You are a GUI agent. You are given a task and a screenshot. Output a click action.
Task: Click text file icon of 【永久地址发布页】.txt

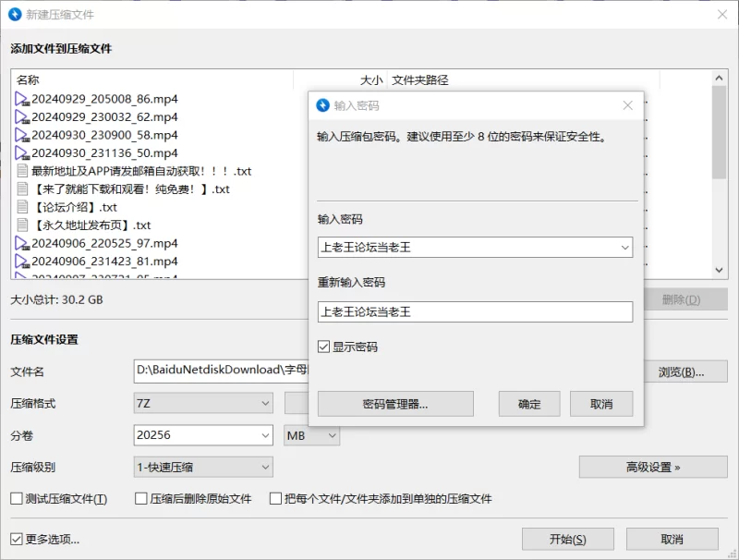pyautogui.click(x=22, y=225)
